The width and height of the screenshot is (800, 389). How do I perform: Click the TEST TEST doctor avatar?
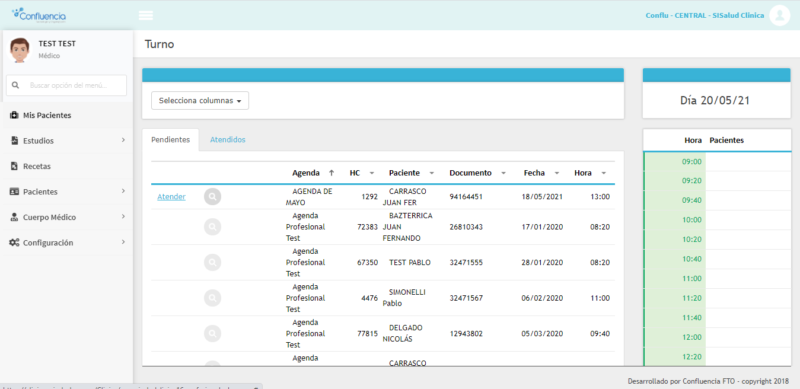click(x=19, y=50)
